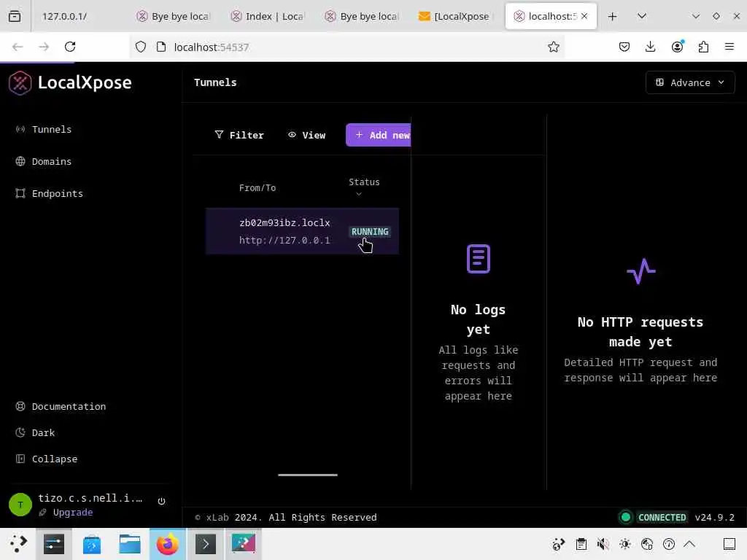Click the localhost:54537 address bar

(x=348, y=47)
